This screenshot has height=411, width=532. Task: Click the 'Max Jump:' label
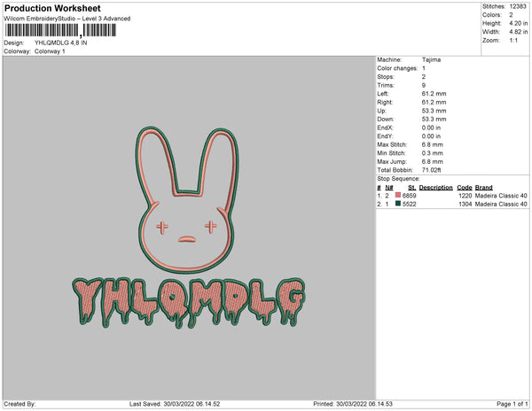[x=392, y=161]
